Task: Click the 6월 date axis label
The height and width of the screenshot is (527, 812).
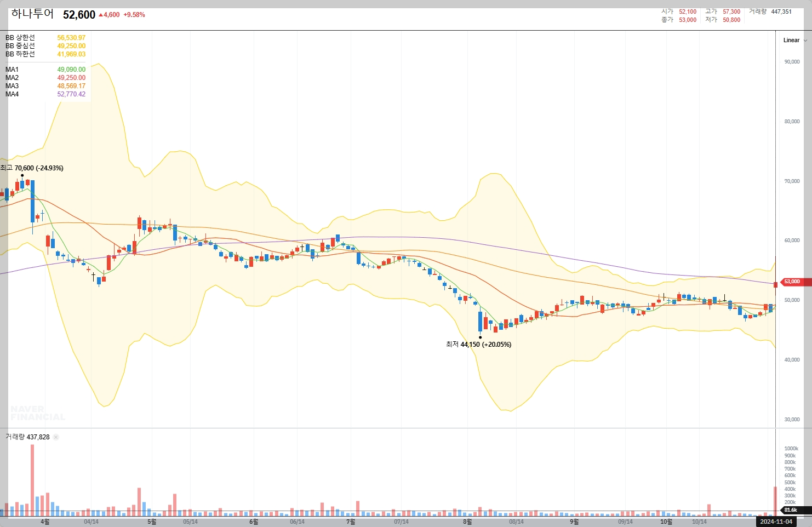Action: click(x=254, y=522)
